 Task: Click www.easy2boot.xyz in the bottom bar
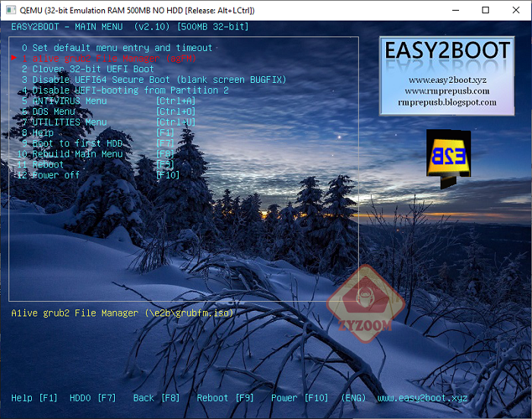(423, 398)
